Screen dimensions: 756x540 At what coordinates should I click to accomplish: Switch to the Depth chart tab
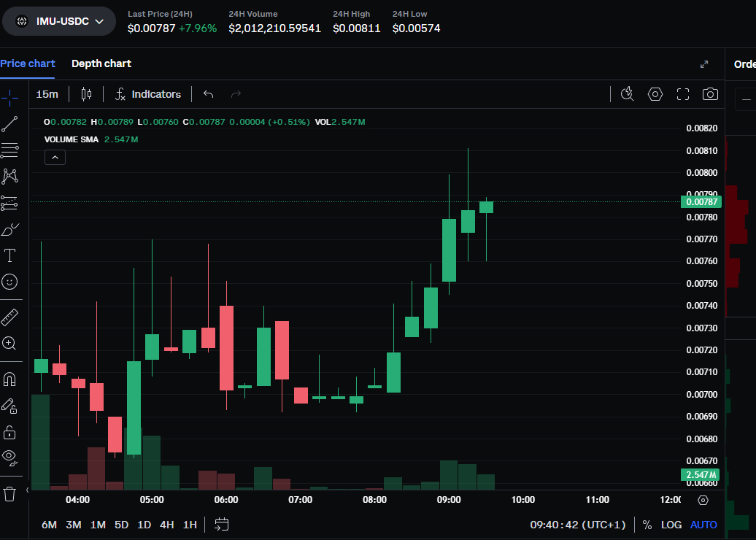pyautogui.click(x=101, y=63)
